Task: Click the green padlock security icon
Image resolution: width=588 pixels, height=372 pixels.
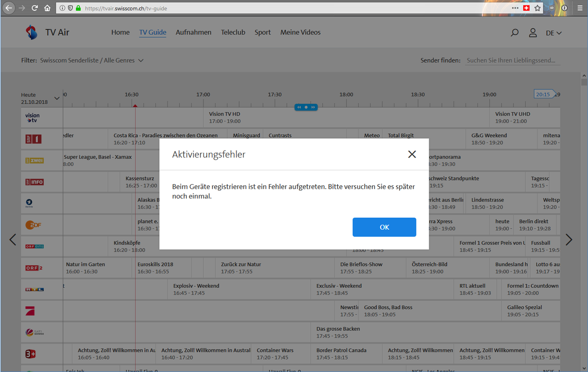Action: (x=78, y=8)
